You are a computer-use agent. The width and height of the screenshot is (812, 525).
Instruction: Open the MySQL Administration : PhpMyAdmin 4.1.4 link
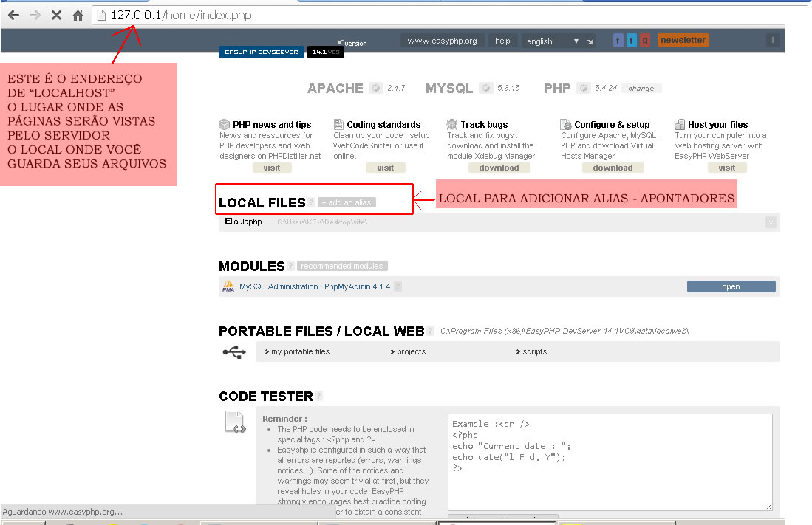click(x=314, y=286)
